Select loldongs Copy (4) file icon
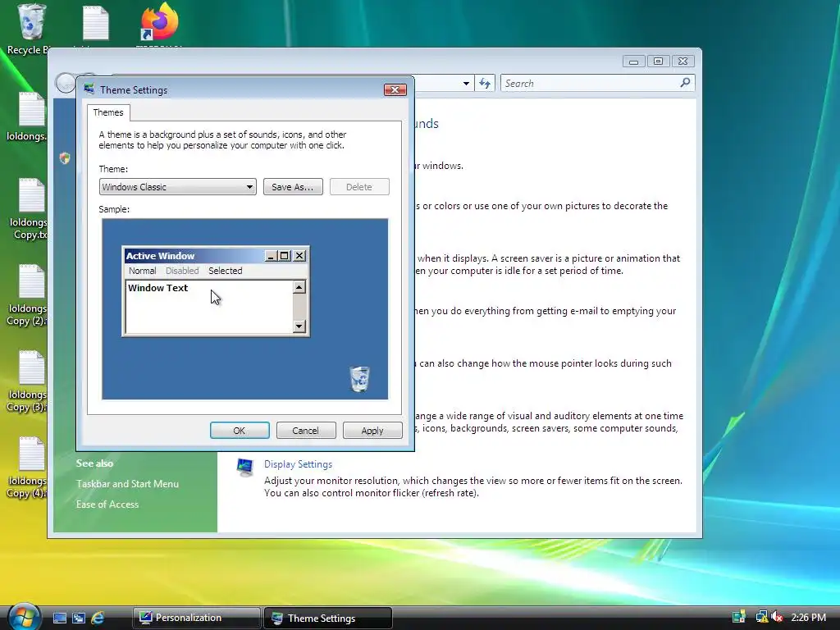The height and width of the screenshot is (630, 840). (31, 454)
